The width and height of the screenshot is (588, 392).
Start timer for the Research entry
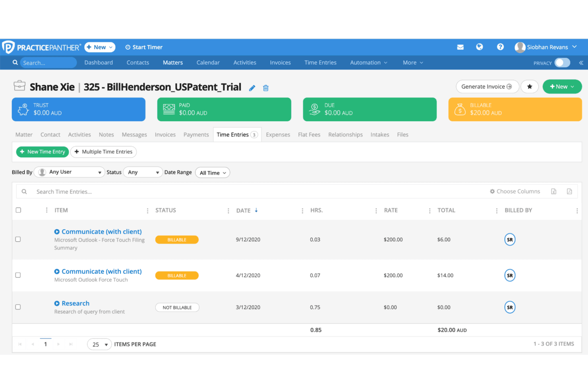[x=57, y=303]
